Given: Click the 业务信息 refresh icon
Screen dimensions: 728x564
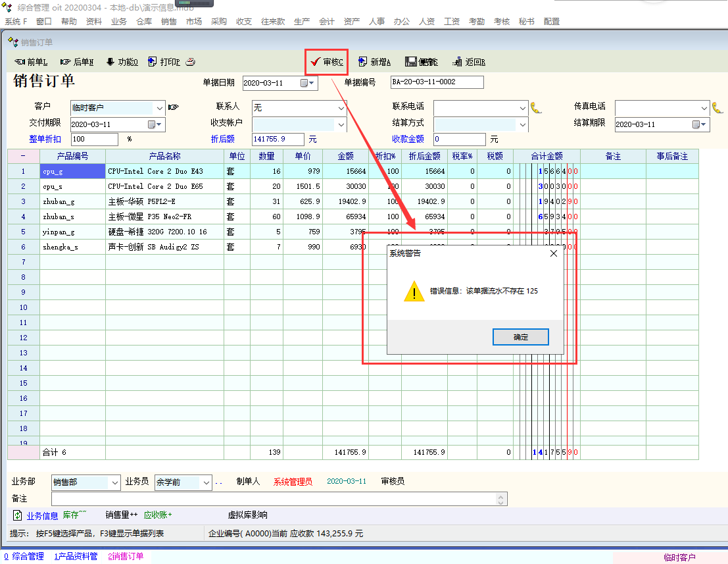Looking at the screenshot, I should (18, 515).
